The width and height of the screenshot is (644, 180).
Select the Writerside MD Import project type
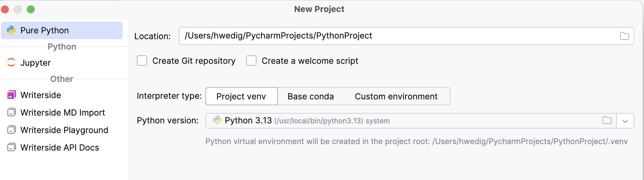tap(63, 113)
